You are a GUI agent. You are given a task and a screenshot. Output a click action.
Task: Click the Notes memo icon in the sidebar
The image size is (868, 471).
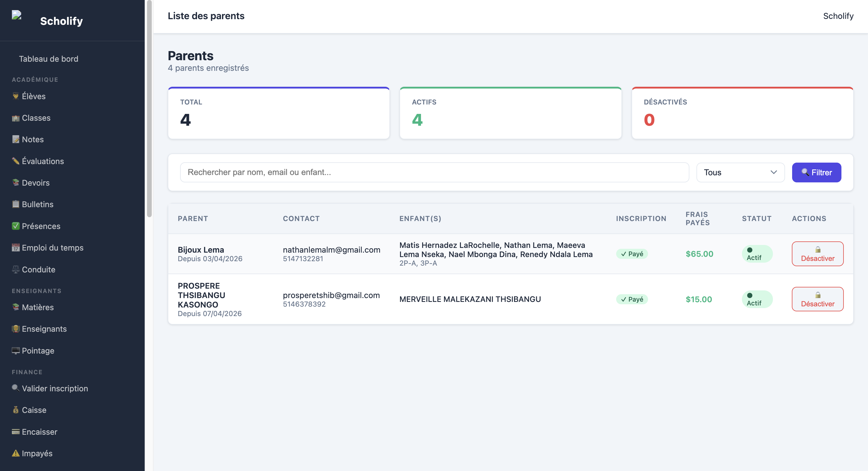[x=15, y=140]
